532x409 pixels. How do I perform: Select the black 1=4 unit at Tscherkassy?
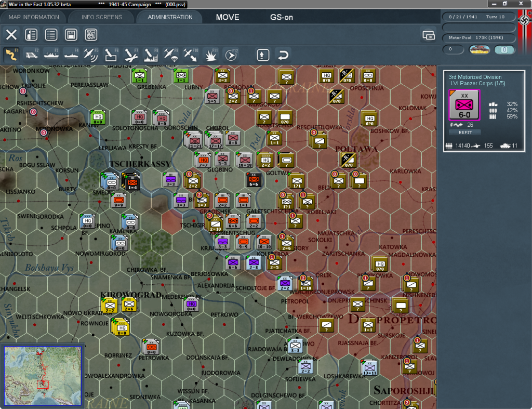131,181
